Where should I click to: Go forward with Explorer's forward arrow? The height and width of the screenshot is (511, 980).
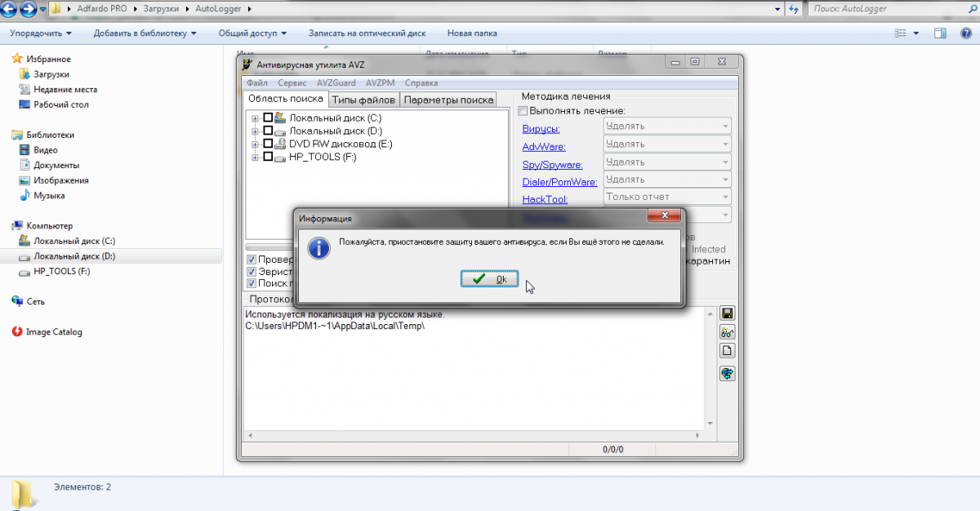coord(29,9)
